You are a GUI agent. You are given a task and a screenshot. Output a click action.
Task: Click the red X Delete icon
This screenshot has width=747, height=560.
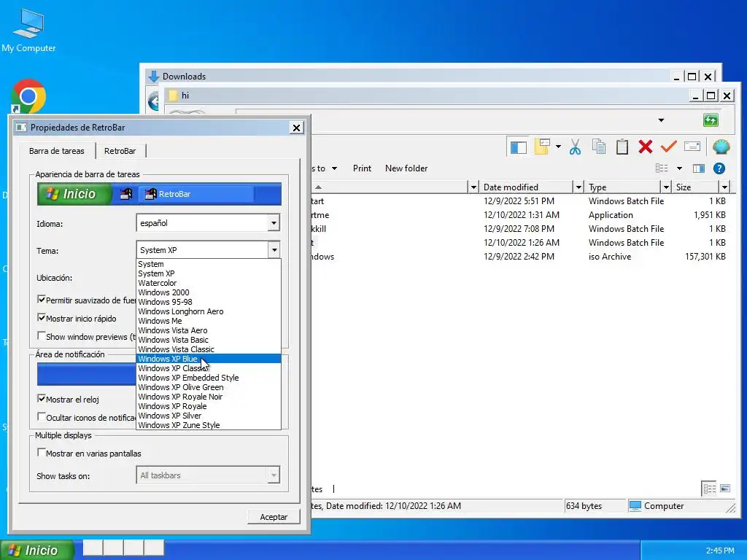(x=646, y=147)
